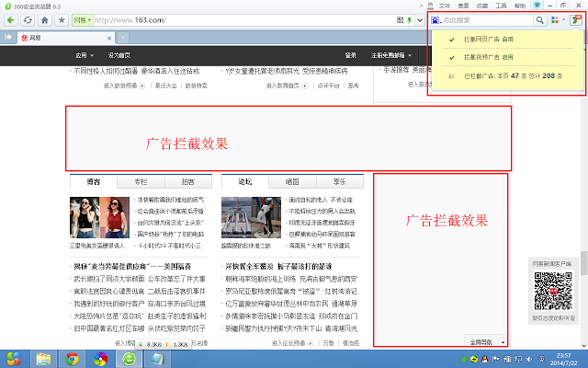
Task: Click the 点此搜索 search input box
Action: [x=485, y=19]
